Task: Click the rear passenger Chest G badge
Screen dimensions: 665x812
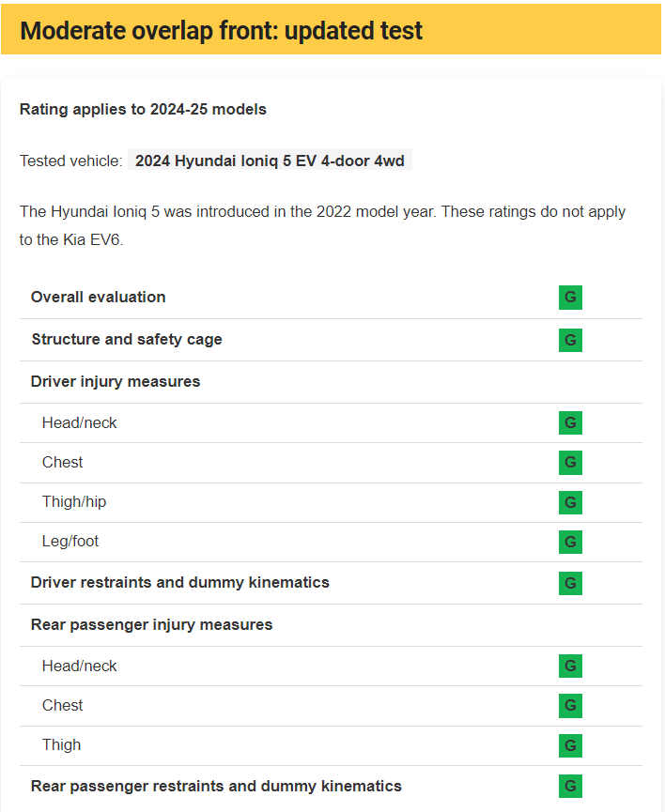Action: click(x=570, y=706)
